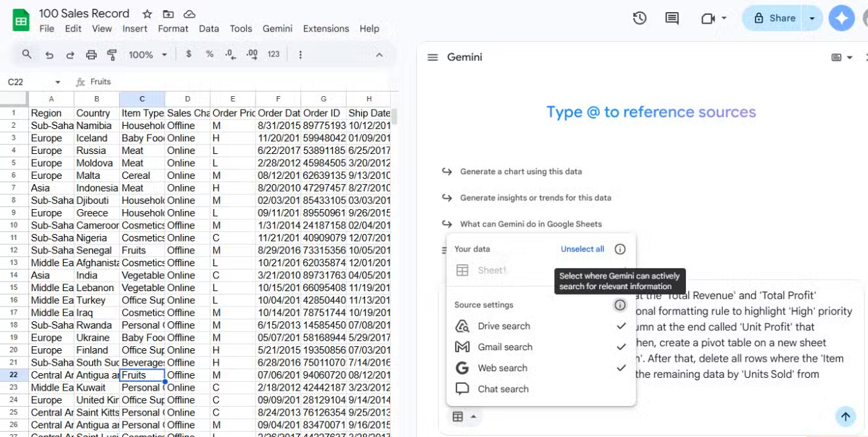Open the Format menu
Image resolution: width=868 pixels, height=437 pixels.
173,28
